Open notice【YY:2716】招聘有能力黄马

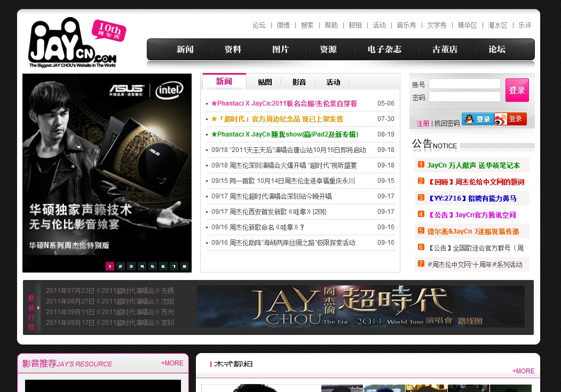pyautogui.click(x=472, y=198)
